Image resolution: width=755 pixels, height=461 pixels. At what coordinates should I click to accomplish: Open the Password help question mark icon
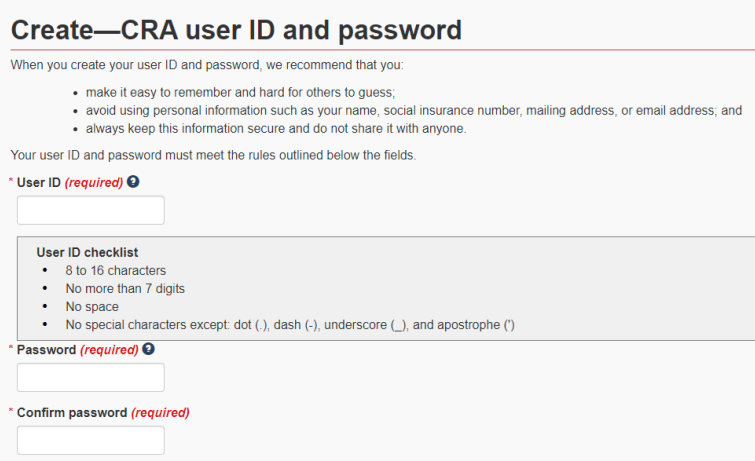point(149,349)
